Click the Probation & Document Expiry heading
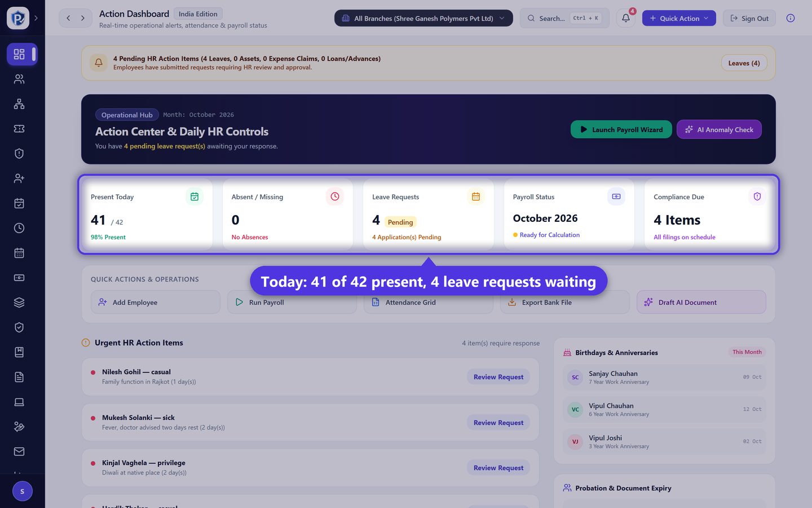The image size is (812, 508). [x=623, y=488]
